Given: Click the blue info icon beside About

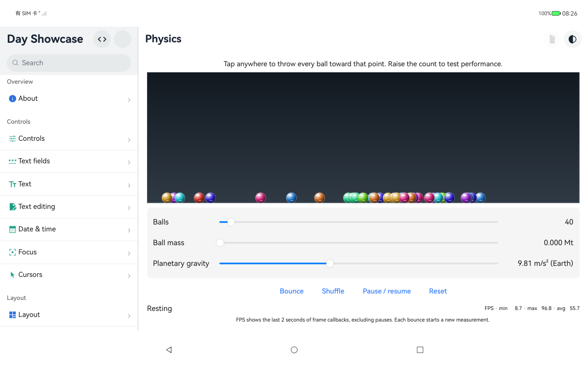Looking at the screenshot, I should [x=12, y=98].
